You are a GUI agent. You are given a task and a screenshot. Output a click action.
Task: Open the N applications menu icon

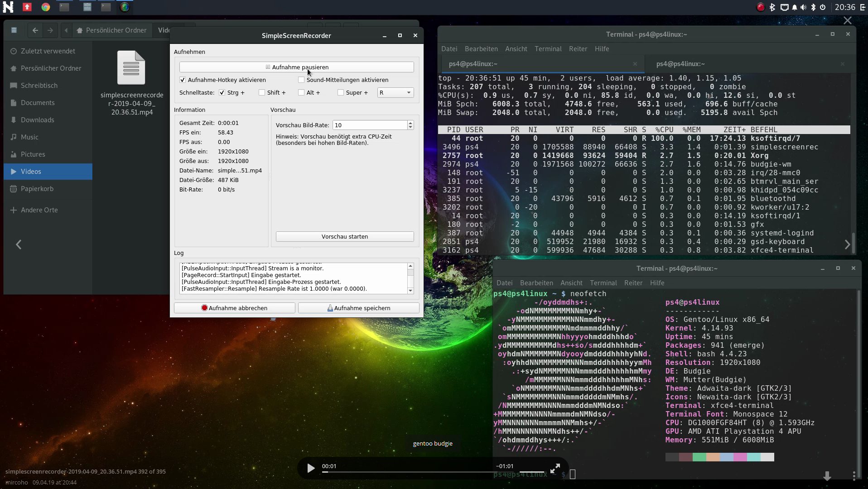click(x=8, y=7)
